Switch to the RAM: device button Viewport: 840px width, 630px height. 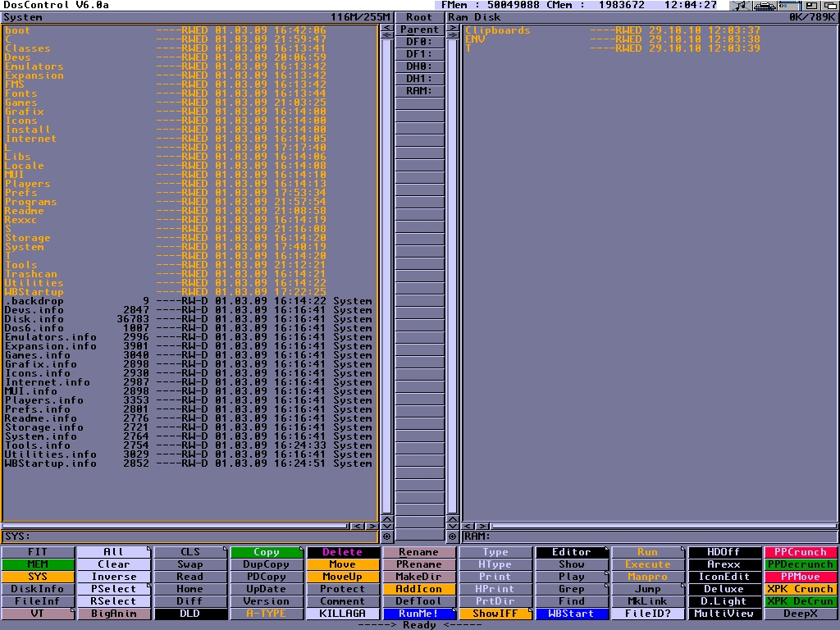tap(419, 91)
